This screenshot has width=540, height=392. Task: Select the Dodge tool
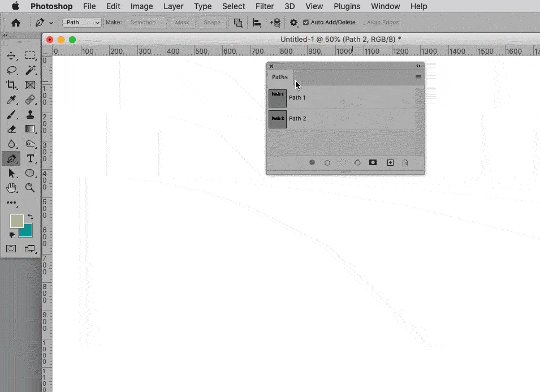[30, 144]
